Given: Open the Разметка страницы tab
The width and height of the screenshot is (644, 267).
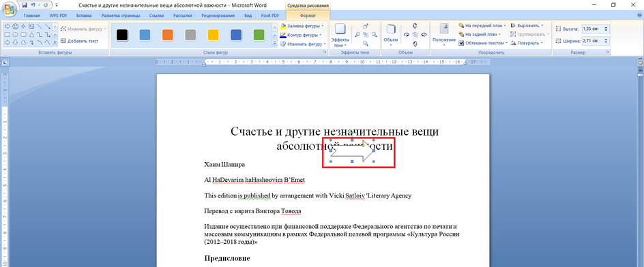Looking at the screenshot, I should (120, 16).
